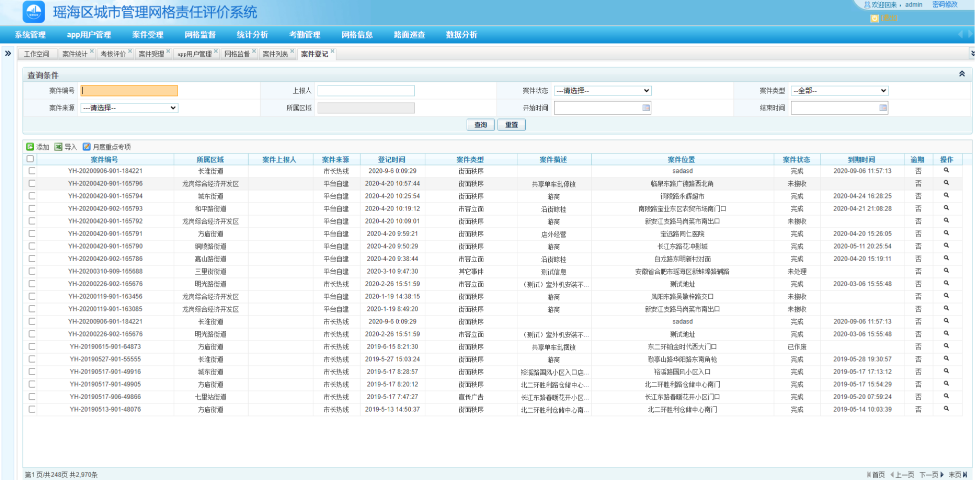This screenshot has width=975, height=480.
Task: Check the first row checkbox in table
Action: (31, 172)
